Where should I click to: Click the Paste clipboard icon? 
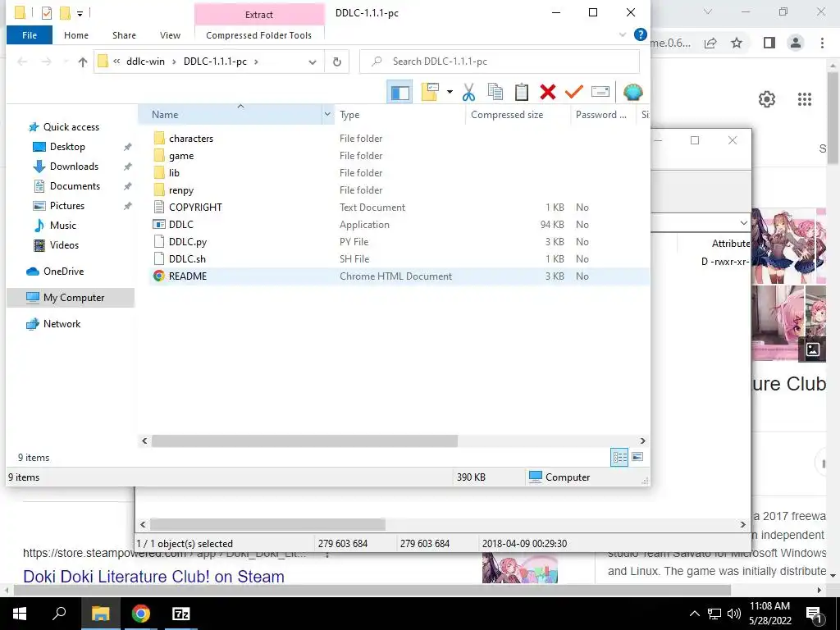point(521,92)
